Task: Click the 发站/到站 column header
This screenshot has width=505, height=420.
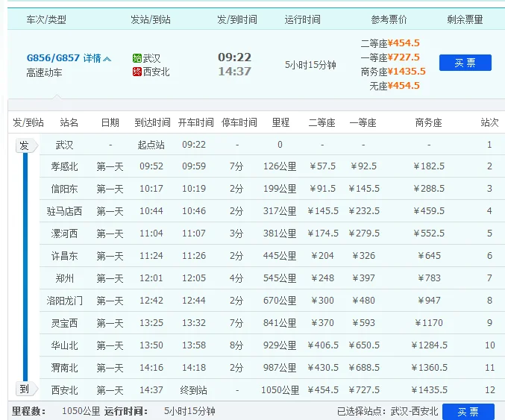Action: click(x=151, y=19)
